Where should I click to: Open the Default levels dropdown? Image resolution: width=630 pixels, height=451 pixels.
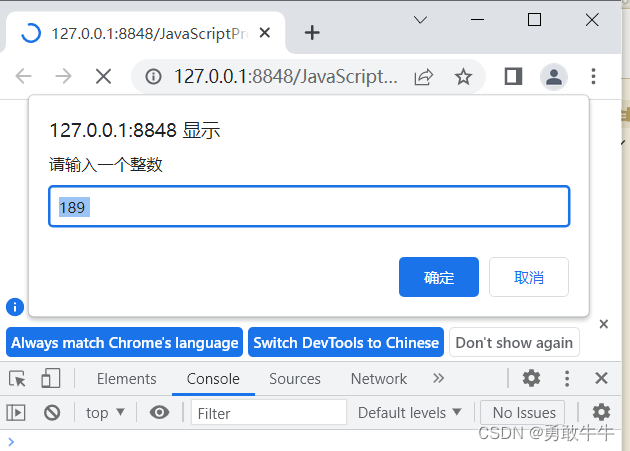pyautogui.click(x=409, y=413)
